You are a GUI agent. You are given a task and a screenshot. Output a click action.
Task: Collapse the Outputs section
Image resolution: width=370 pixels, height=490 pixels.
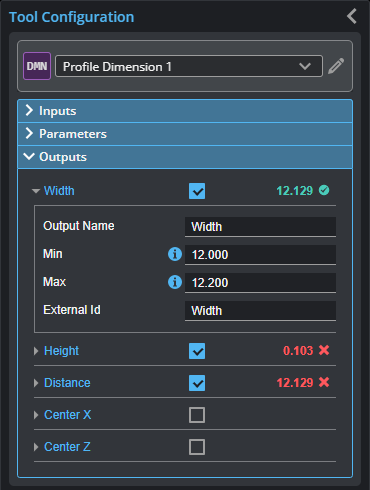tap(185, 157)
